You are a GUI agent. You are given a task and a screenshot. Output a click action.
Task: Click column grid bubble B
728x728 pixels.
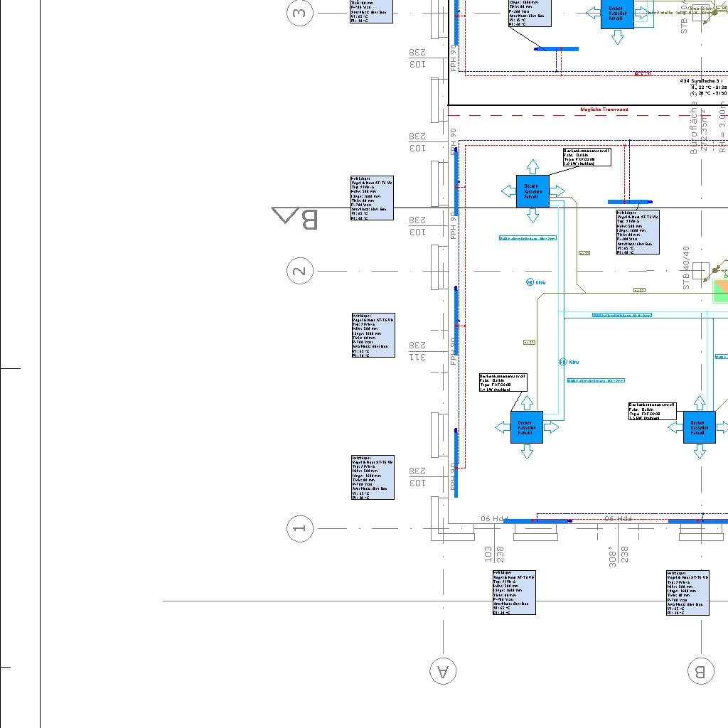click(x=700, y=670)
